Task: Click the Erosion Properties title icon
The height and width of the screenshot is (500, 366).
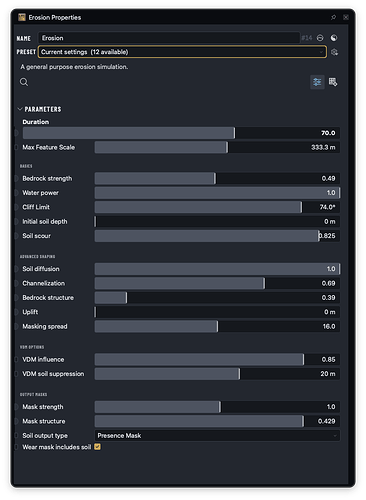Action: (x=22, y=17)
